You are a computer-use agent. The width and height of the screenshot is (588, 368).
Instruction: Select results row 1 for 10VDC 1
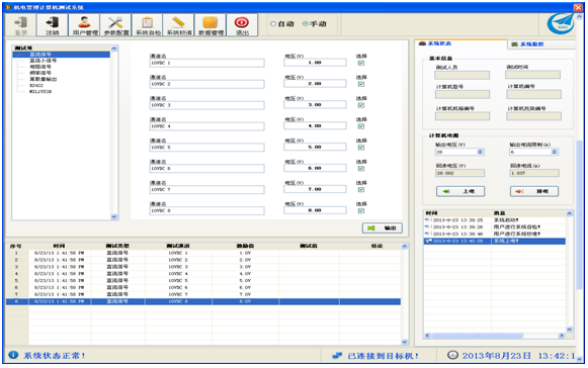[x=203, y=253]
